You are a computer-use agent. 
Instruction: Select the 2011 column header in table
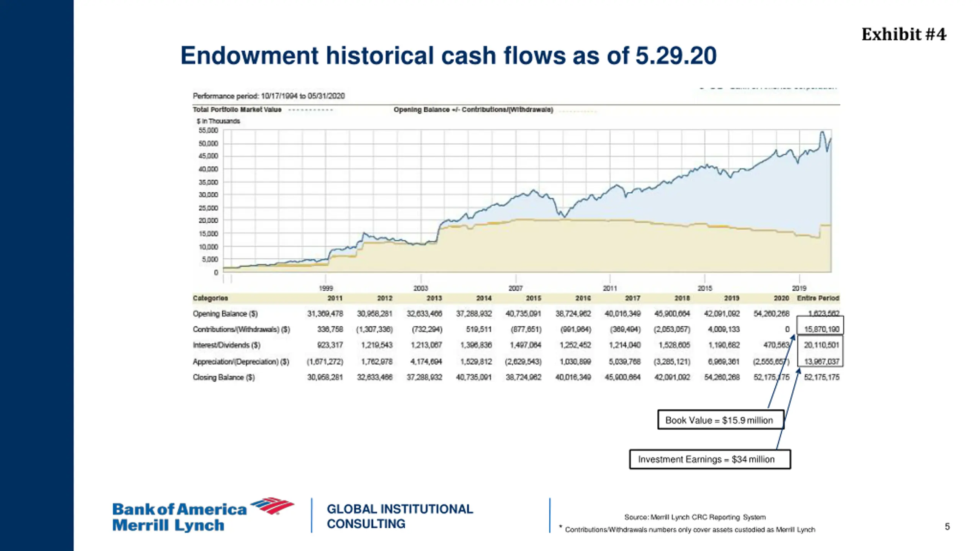tap(335, 298)
